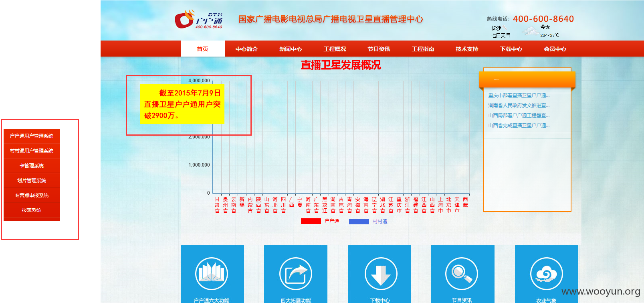
Task: Go to the 首页 tab
Action: coord(203,49)
